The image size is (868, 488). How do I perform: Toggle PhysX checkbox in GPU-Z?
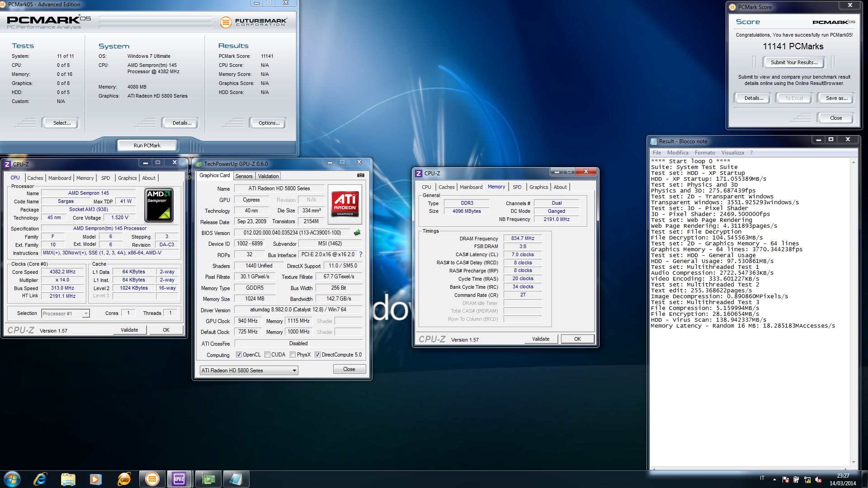292,355
